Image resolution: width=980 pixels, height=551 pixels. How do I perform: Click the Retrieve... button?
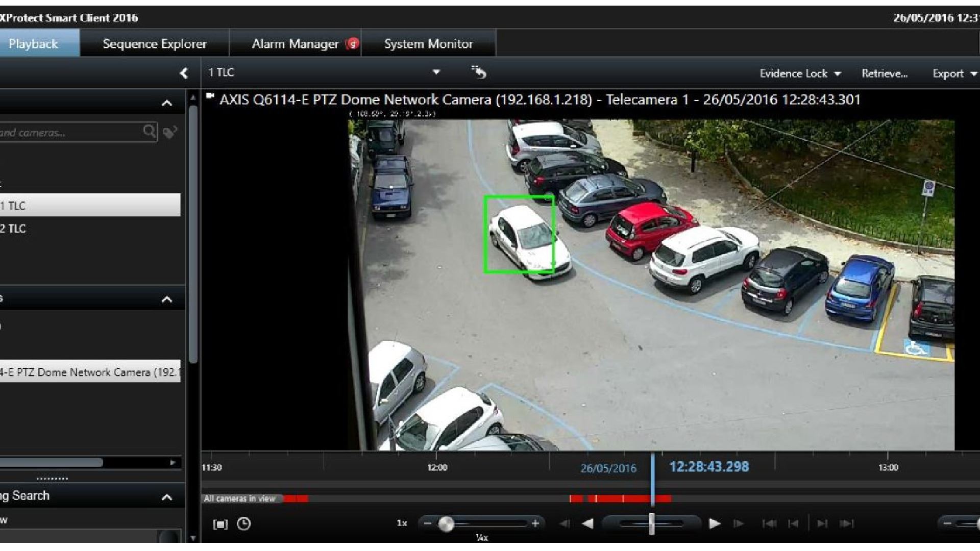click(x=885, y=73)
